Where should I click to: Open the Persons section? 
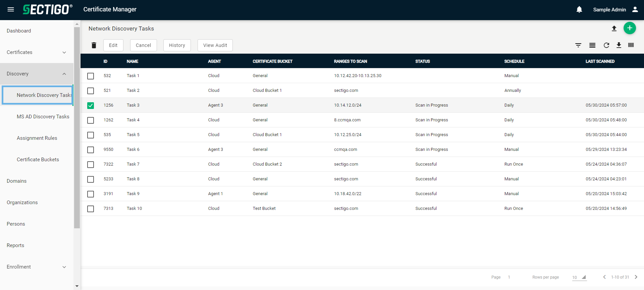(x=16, y=224)
